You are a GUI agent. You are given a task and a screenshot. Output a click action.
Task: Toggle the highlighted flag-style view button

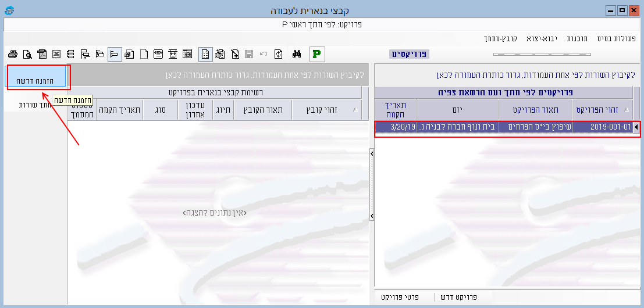[x=115, y=55]
